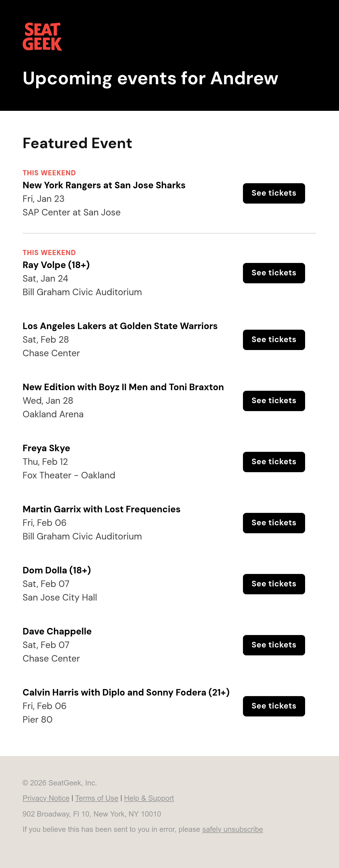339x868 pixels.
Task: Open the Freya Skye event title
Action: click(x=46, y=448)
